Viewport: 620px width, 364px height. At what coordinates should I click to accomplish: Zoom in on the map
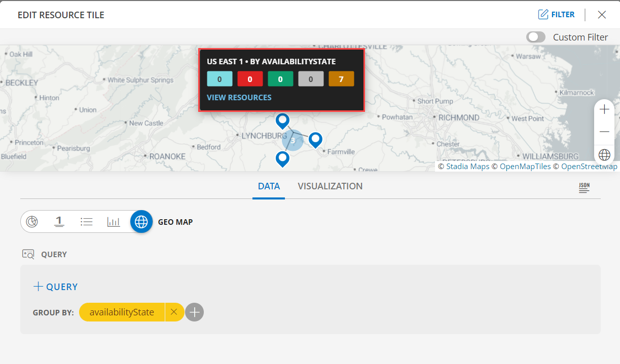(604, 109)
